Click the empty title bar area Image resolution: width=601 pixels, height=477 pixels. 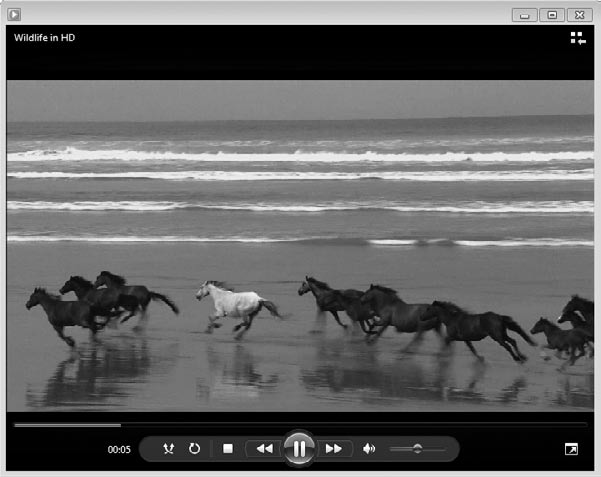pos(260,14)
